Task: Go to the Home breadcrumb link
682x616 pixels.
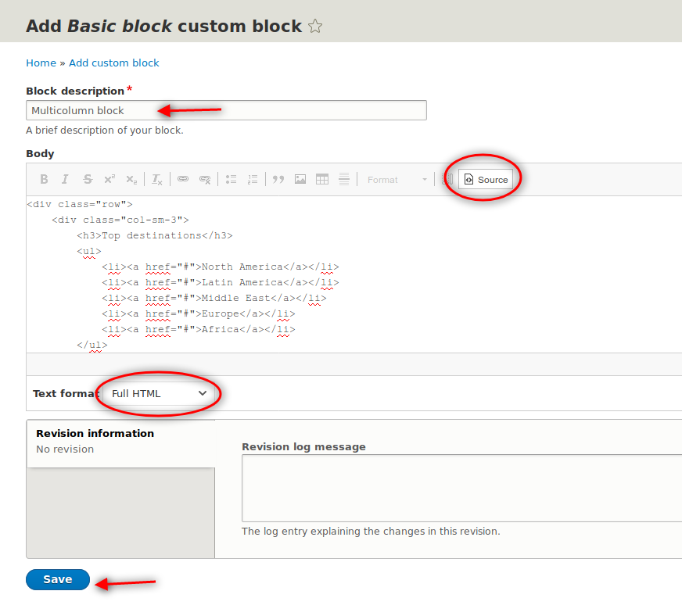Action: (x=41, y=63)
